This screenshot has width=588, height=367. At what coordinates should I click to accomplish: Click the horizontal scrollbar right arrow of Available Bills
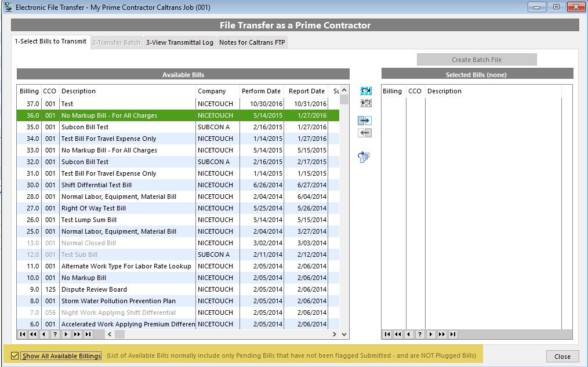point(335,335)
